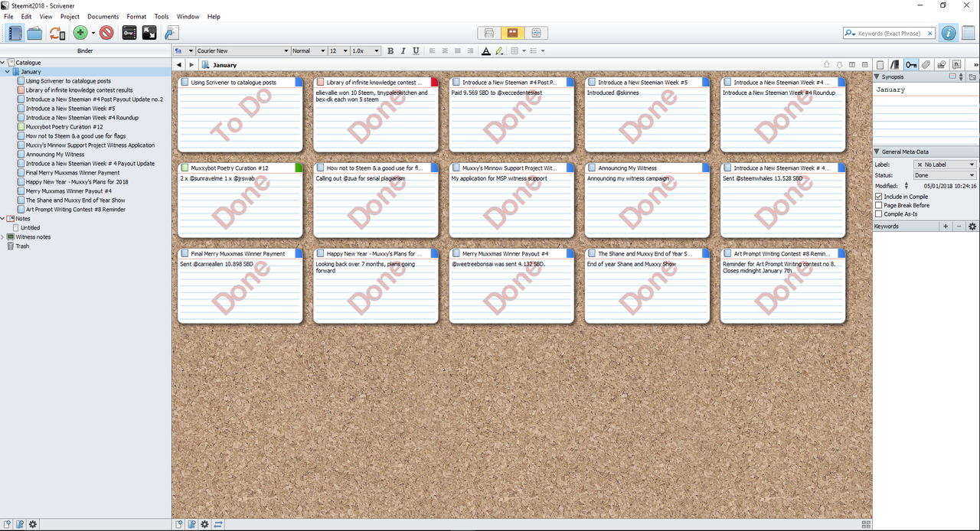Viewport: 980px width, 531px height.
Task: Pick text color with the A swatch
Action: click(485, 51)
